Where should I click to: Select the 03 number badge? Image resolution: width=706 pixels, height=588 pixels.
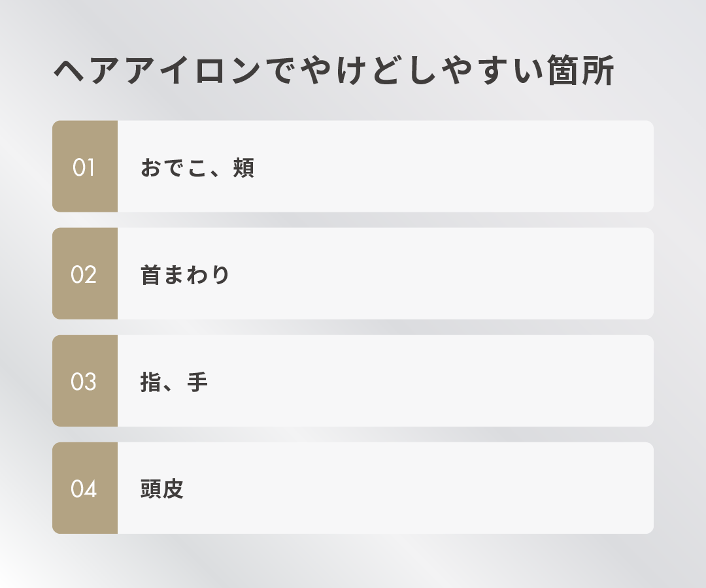pyautogui.click(x=84, y=381)
